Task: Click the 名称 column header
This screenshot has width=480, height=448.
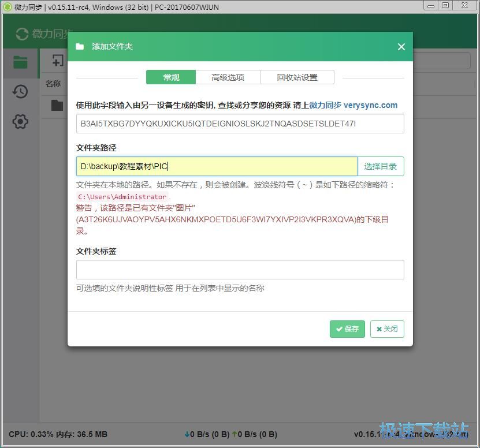Action: point(53,84)
